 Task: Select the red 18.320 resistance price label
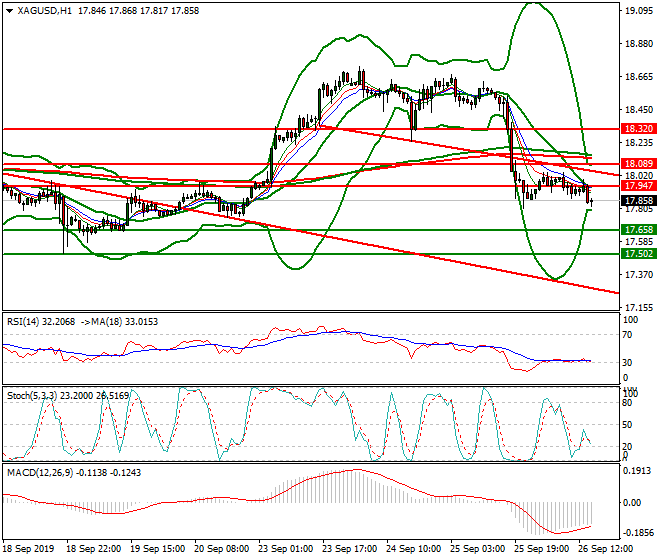click(639, 129)
